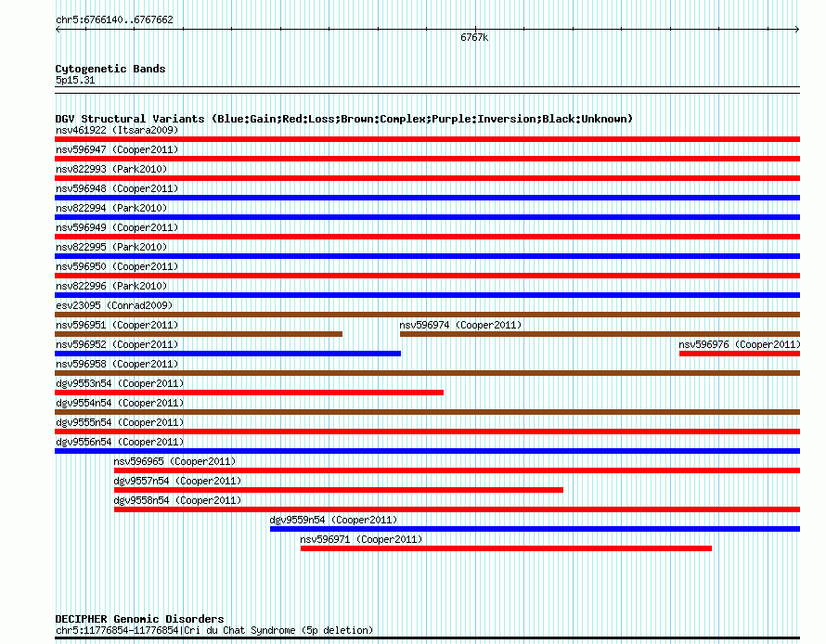
Task: Select the nsv596976 (Cooper2011) label
Action: (x=740, y=344)
